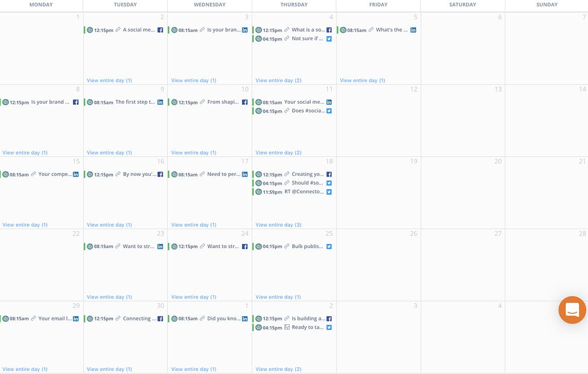The height and width of the screenshot is (374, 588).
Task: Click link icon on "A social me..." post
Action: tap(118, 29)
